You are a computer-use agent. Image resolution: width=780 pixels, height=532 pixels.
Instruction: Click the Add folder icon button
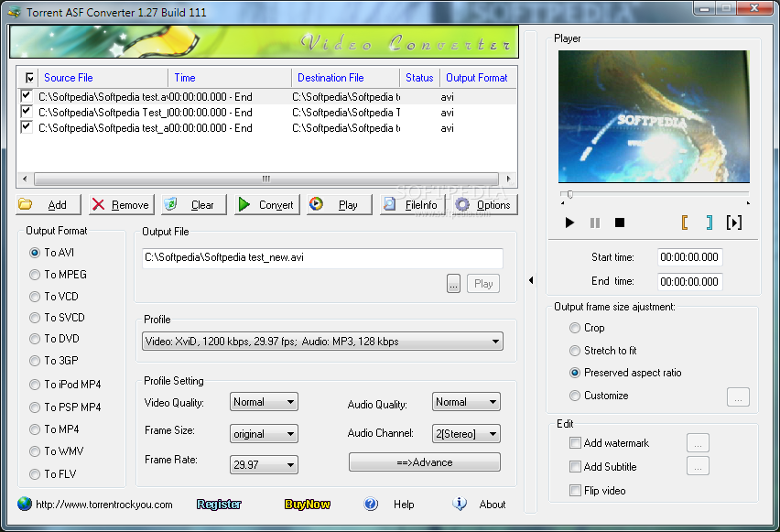pos(49,204)
